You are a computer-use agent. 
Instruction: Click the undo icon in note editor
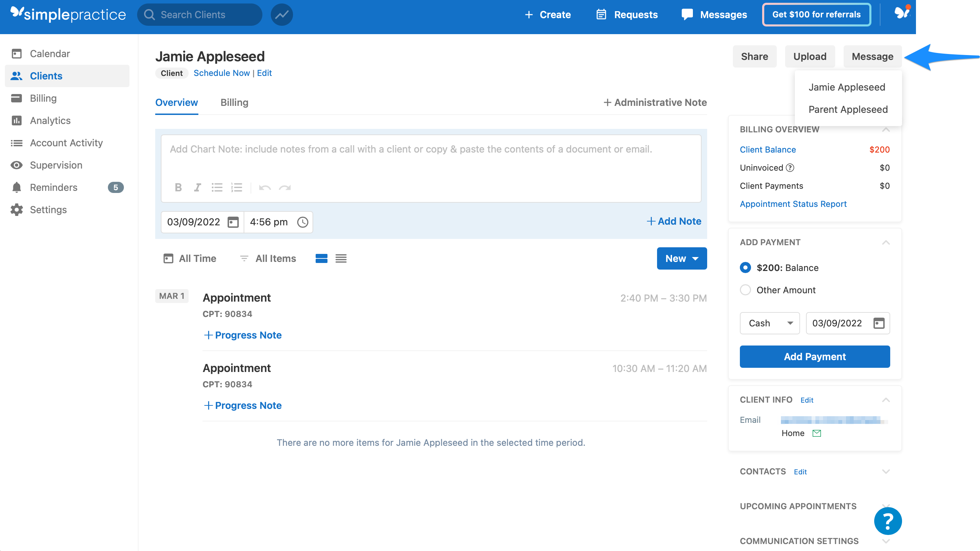[264, 187]
